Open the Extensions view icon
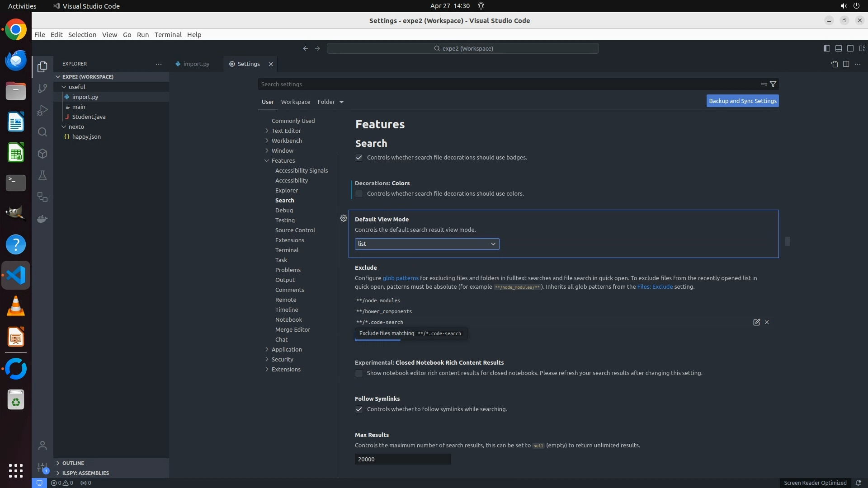This screenshot has height=488, width=868. click(42, 154)
